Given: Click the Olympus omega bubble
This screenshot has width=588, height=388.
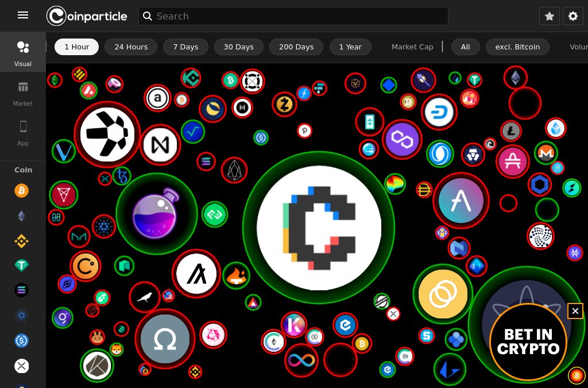Looking at the screenshot, I should pos(165,339).
